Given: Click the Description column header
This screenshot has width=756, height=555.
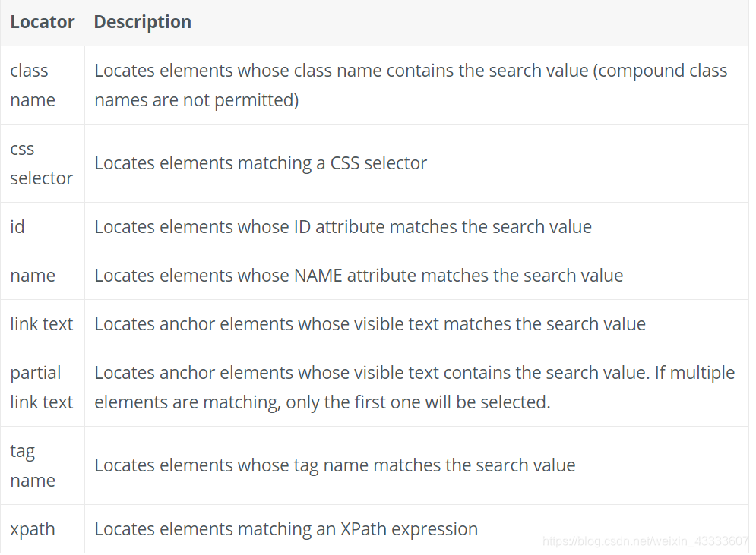Looking at the screenshot, I should 143,22.
